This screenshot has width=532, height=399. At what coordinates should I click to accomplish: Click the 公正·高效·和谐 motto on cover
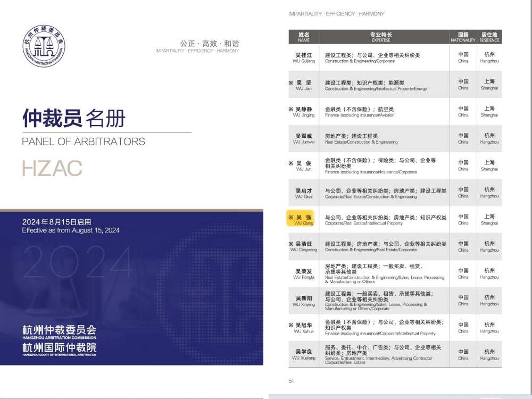click(x=209, y=44)
